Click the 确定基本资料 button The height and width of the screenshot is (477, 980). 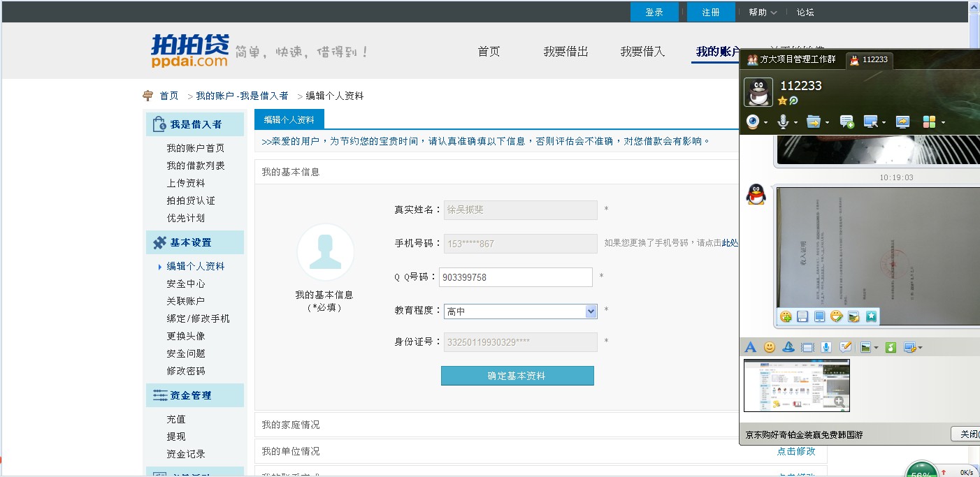[517, 376]
